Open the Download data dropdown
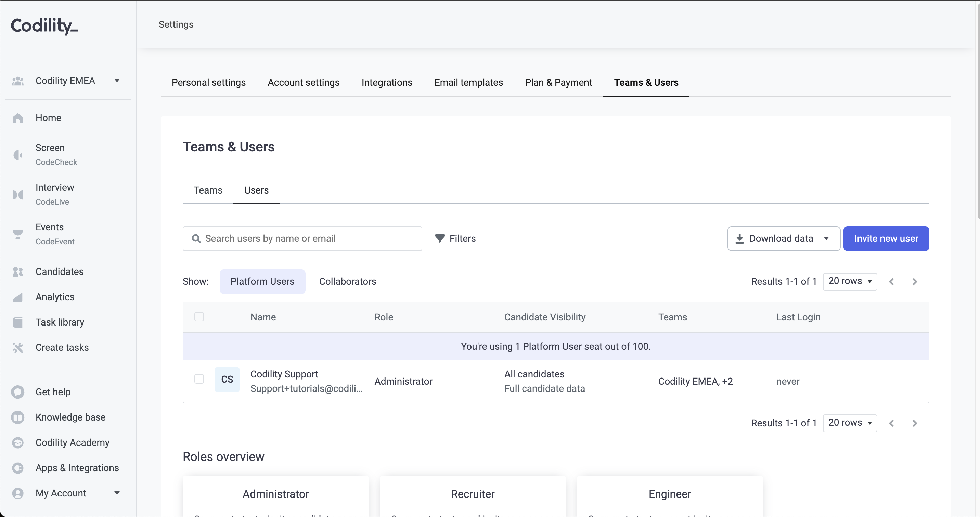980x517 pixels. (x=784, y=238)
